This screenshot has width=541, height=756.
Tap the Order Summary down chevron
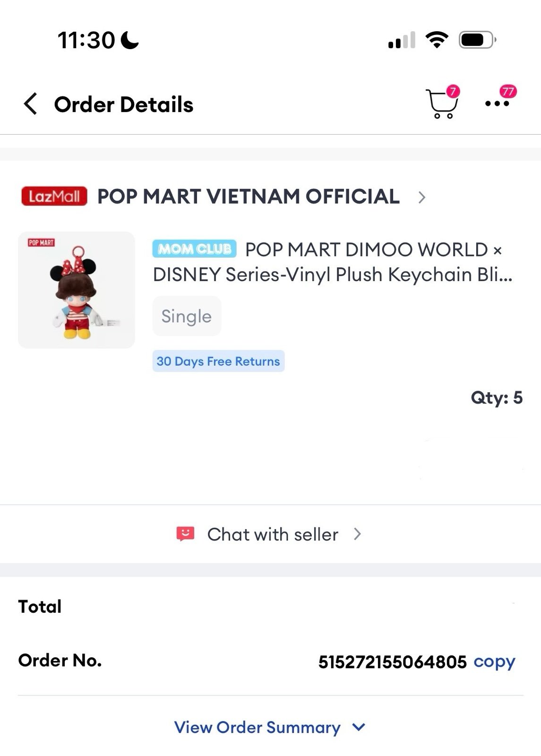click(x=359, y=727)
